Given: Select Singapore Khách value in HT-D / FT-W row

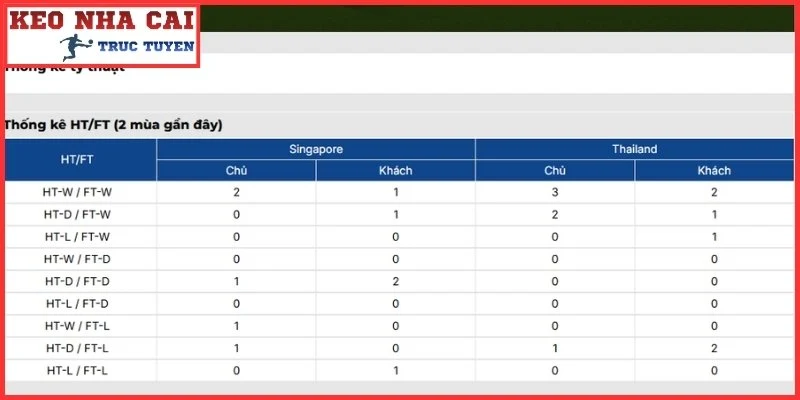Looking at the screenshot, I should 395,215.
